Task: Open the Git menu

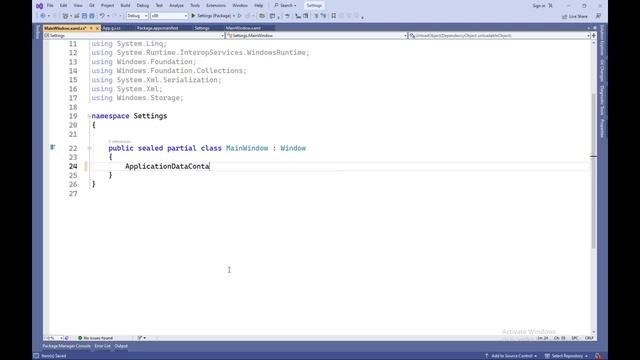Action: click(x=91, y=6)
